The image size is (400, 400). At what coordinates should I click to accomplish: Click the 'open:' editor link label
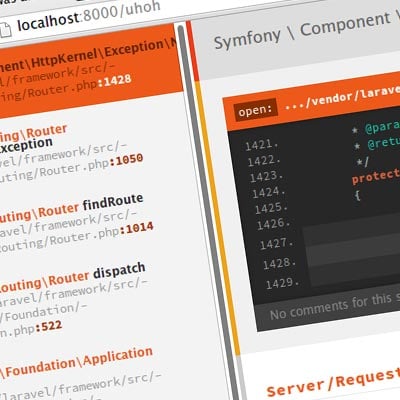point(256,109)
